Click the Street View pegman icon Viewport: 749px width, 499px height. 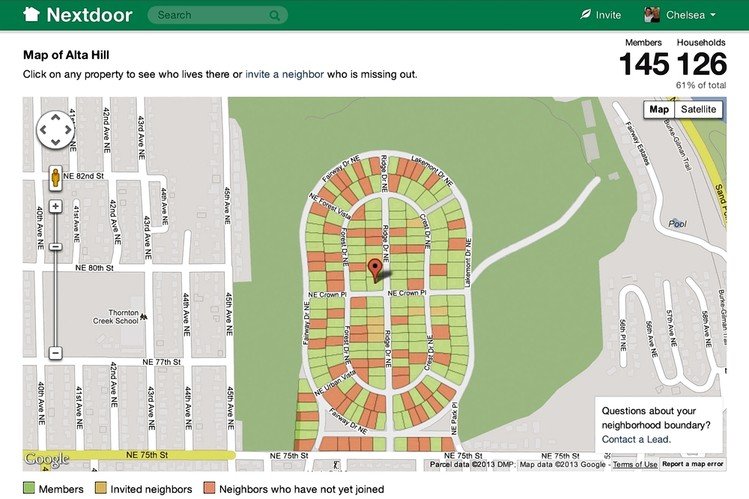pos(56,178)
